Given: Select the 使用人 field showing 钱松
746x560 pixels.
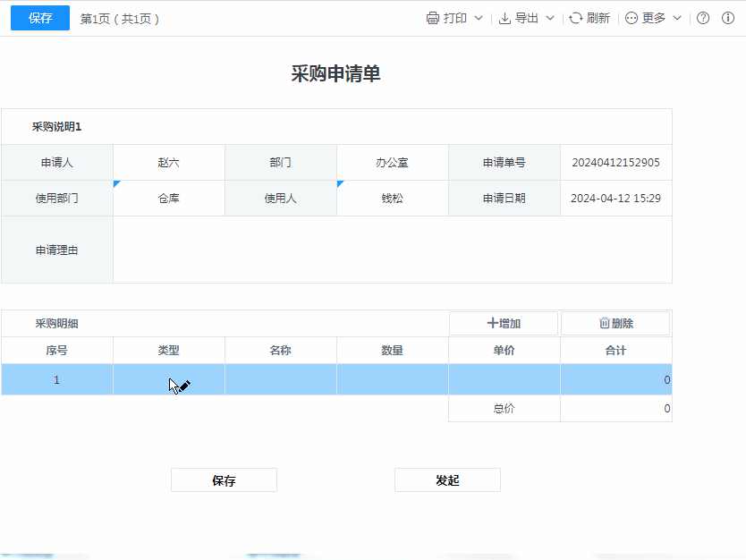Looking at the screenshot, I should (392, 199).
